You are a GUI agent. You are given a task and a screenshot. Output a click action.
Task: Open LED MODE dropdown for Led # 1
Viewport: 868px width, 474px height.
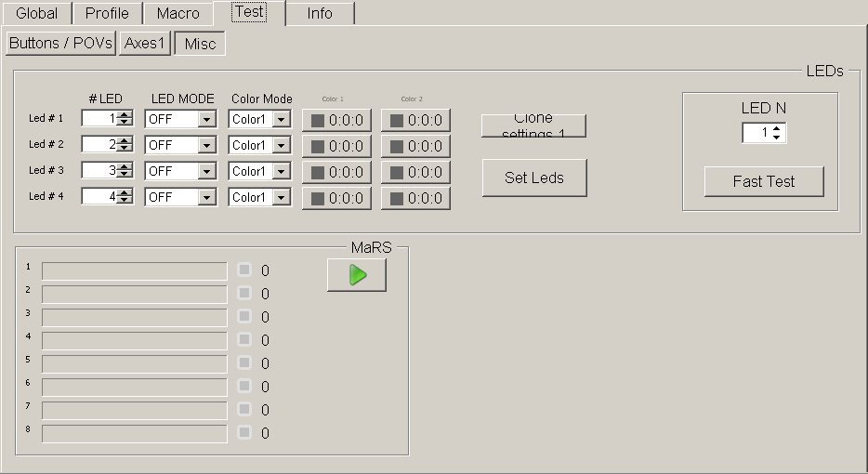click(207, 120)
